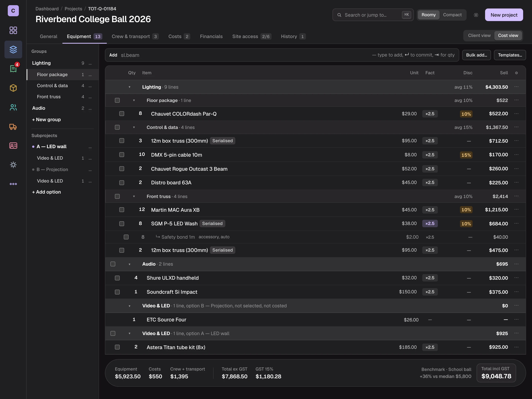Select the Martin MAC Aura XB checkbox
This screenshot has width=532, height=399.
[x=122, y=210]
